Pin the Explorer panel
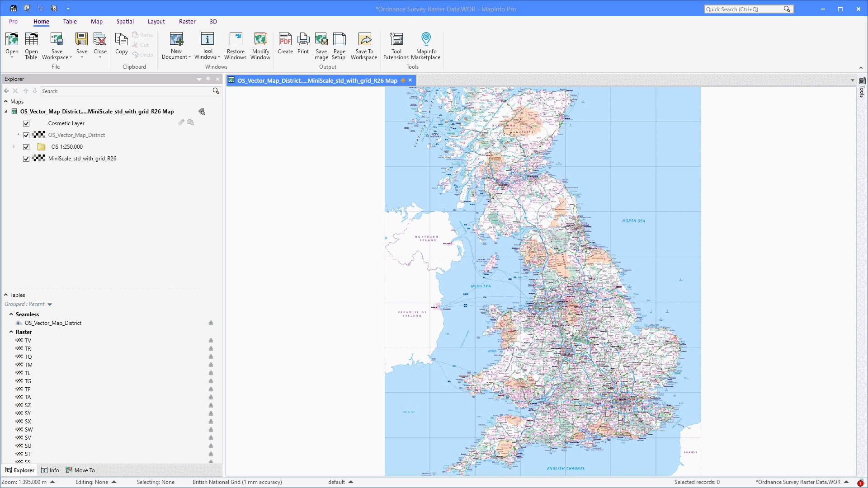 [208, 79]
